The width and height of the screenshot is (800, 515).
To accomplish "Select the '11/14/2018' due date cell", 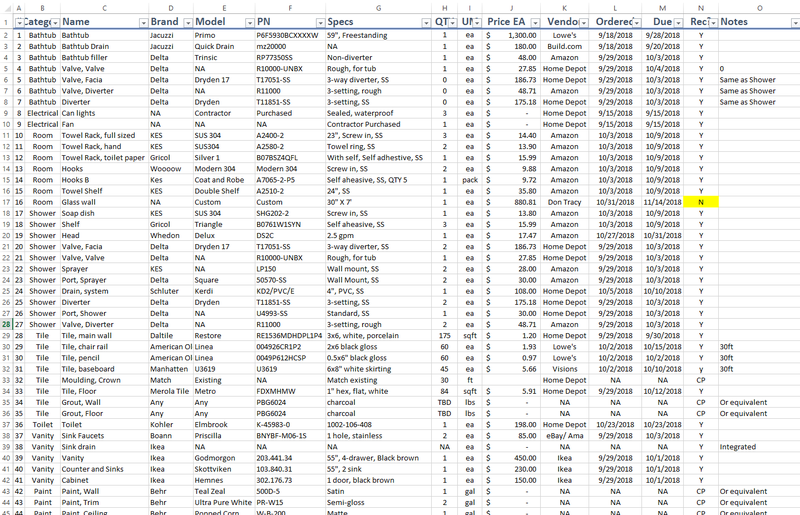I will click(662, 202).
